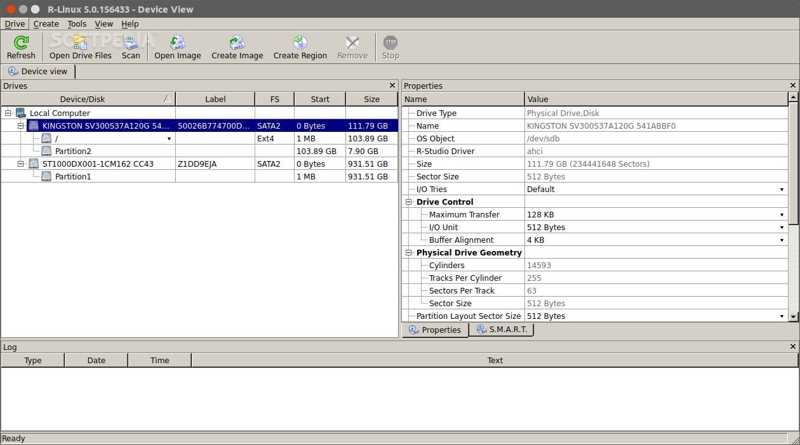The width and height of the screenshot is (800, 445).
Task: Close the Properties panel
Action: pyautogui.click(x=793, y=86)
